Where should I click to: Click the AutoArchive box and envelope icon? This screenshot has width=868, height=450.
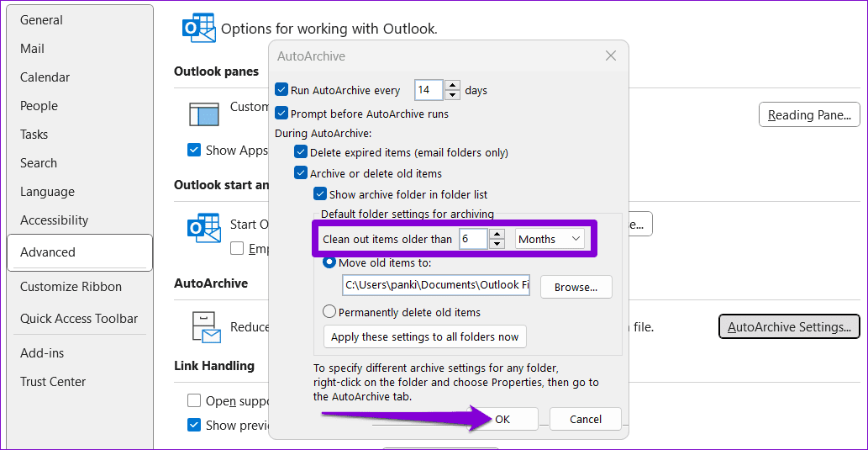click(x=206, y=327)
